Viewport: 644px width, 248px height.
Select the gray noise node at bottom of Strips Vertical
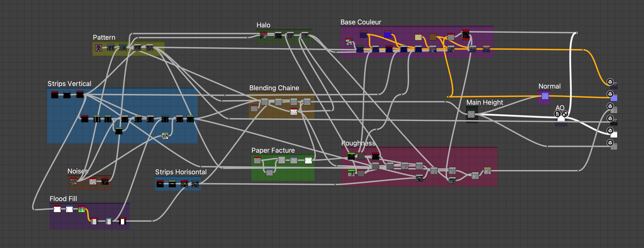165,136
